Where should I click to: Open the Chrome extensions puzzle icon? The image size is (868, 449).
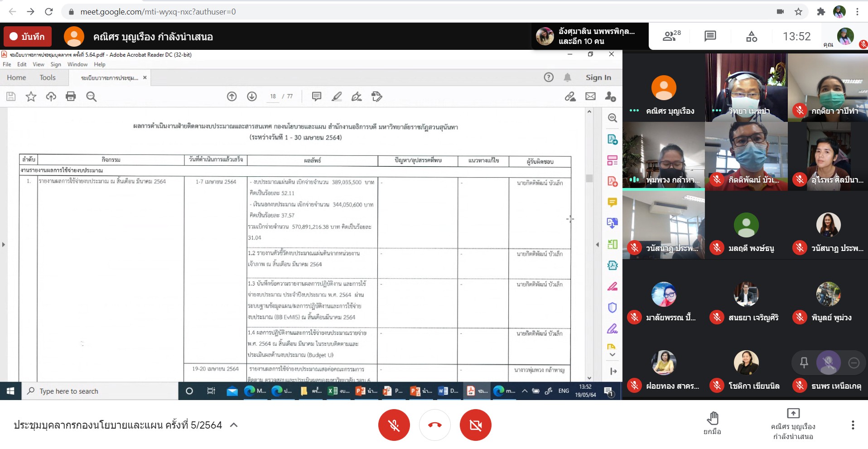820,12
